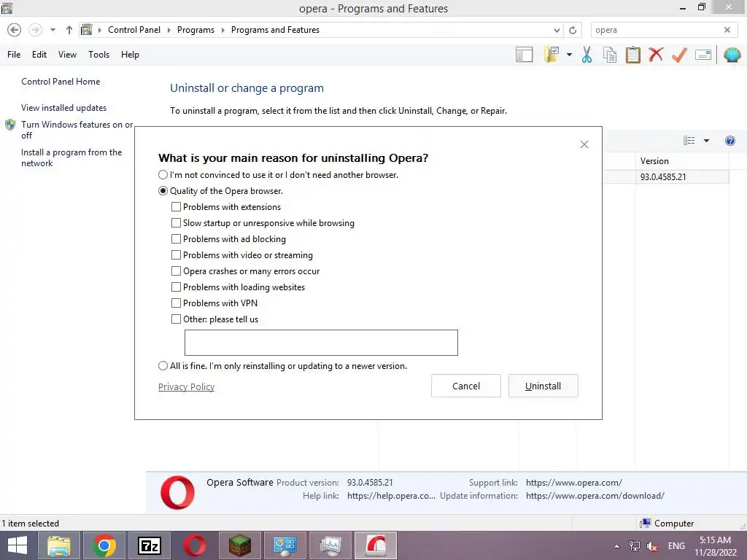Open the Windows Start button

[x=18, y=545]
